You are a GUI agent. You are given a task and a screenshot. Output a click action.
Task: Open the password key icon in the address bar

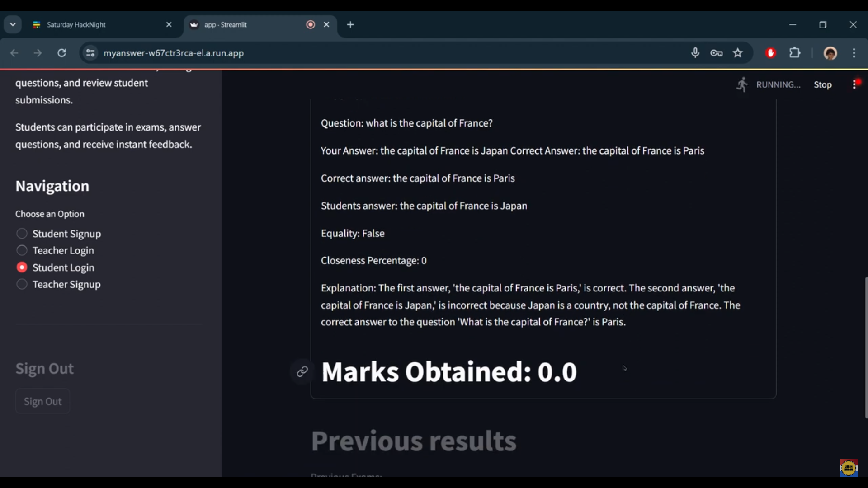[717, 53]
